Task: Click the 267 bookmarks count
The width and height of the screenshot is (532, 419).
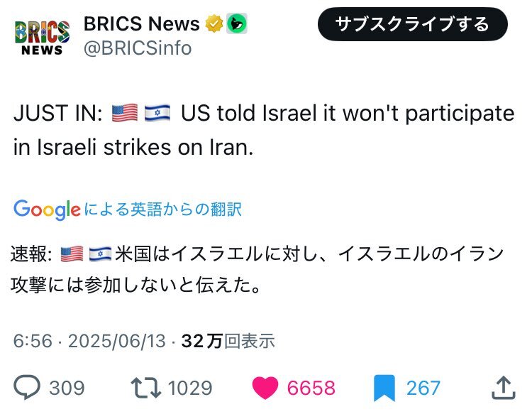Action: click(x=423, y=388)
